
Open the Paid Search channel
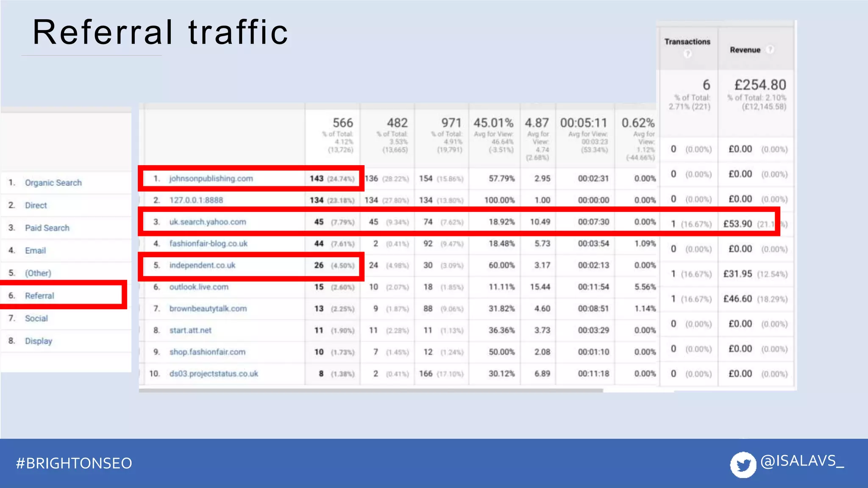tap(47, 228)
